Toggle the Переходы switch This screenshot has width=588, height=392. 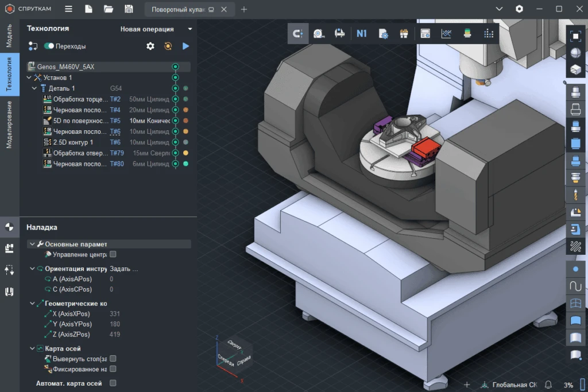[x=49, y=46]
